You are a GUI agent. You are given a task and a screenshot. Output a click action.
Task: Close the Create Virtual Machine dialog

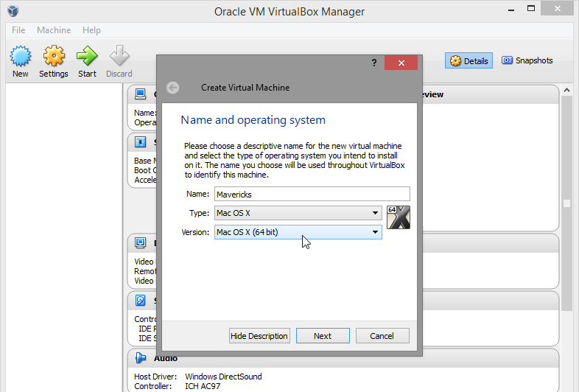point(401,63)
